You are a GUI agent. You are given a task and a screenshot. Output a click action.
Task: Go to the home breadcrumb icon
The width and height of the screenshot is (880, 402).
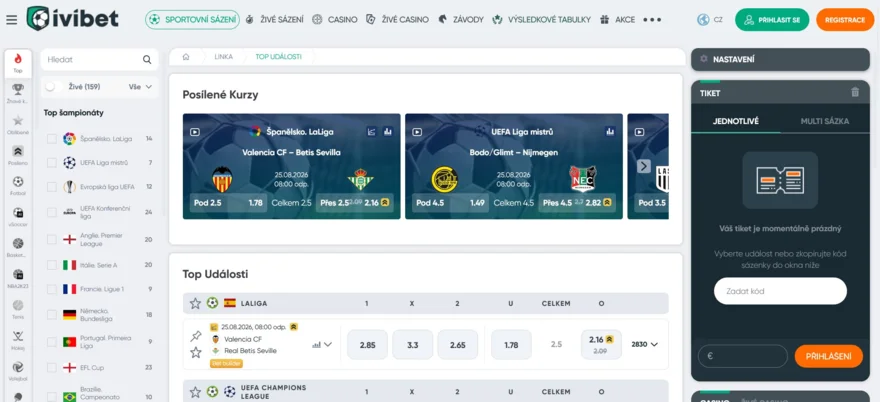pyautogui.click(x=186, y=57)
